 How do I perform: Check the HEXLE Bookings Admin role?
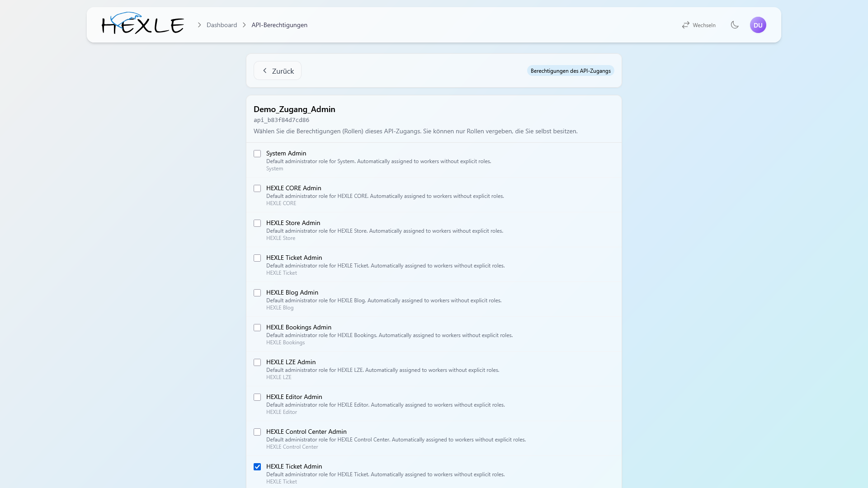[257, 328]
